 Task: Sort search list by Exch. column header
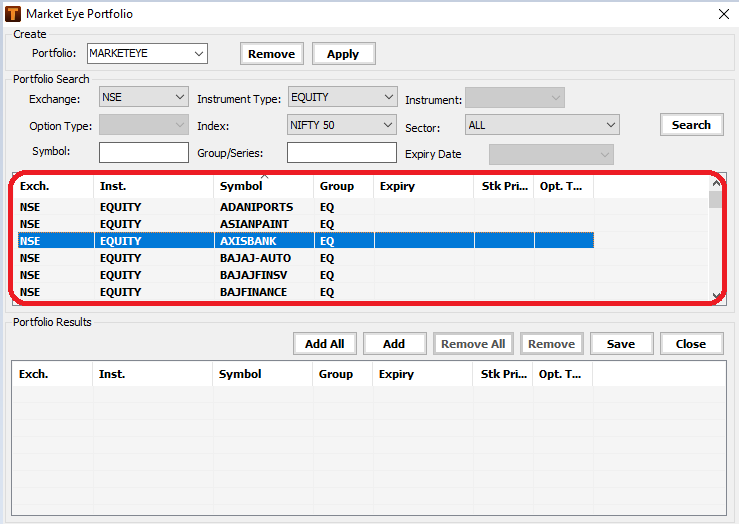pyautogui.click(x=54, y=186)
